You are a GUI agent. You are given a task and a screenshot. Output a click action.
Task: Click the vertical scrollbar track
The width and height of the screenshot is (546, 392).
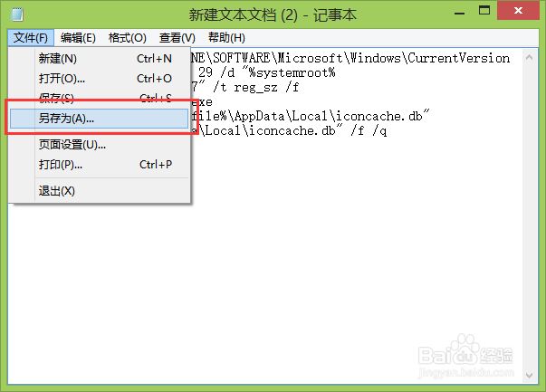click(530, 215)
